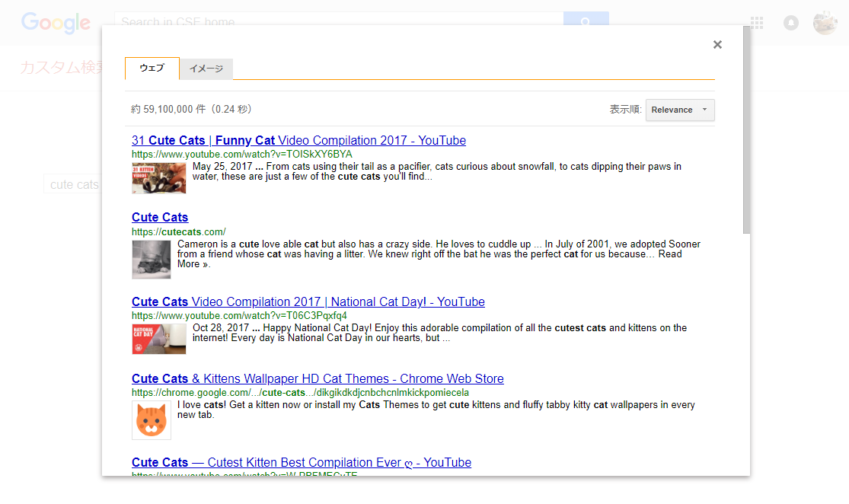The height and width of the screenshot is (504, 849).
Task: Open '31 Cute Cats | Funny Cat Video Compilation' link
Action: (x=299, y=140)
